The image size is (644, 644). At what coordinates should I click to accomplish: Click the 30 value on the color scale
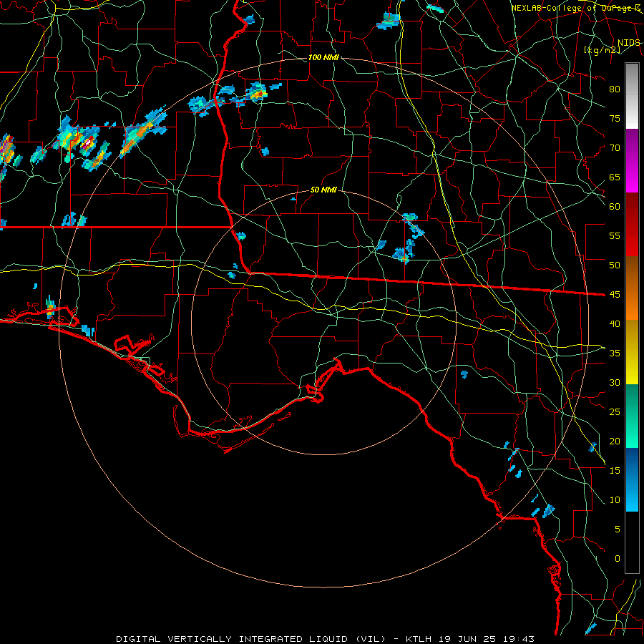tap(615, 383)
